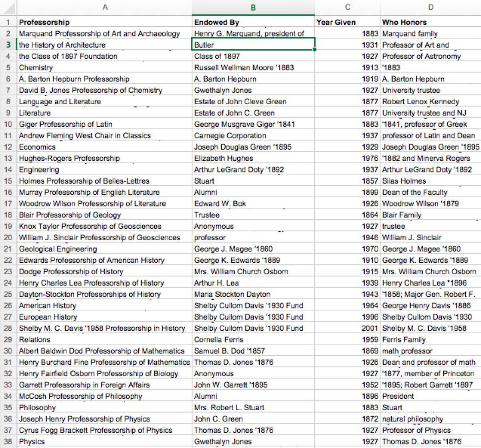
Task: Click fill handle of selected cell Butler
Action: point(315,50)
